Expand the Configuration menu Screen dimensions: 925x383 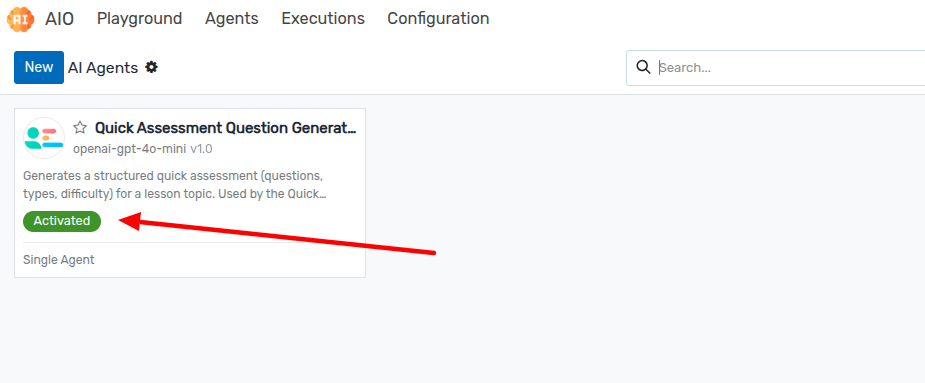[438, 19]
